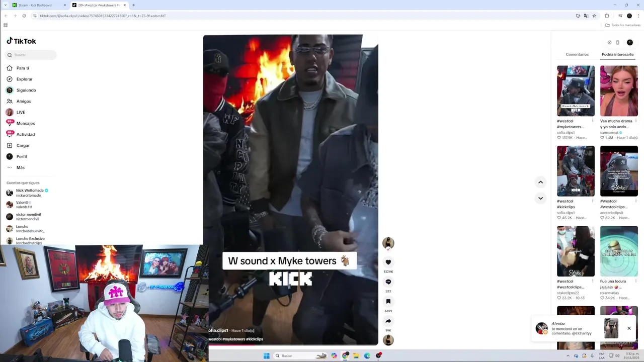
Task: Go to next video with down arrow
Action: (x=540, y=198)
